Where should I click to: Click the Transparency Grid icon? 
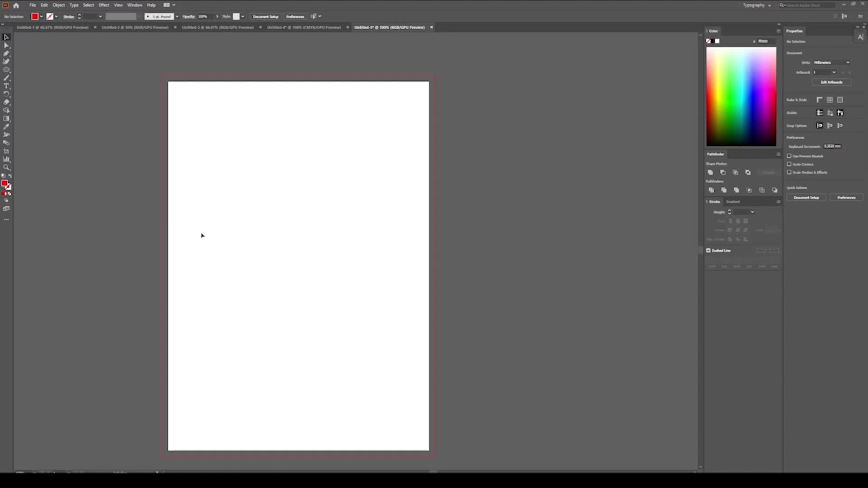pos(840,100)
